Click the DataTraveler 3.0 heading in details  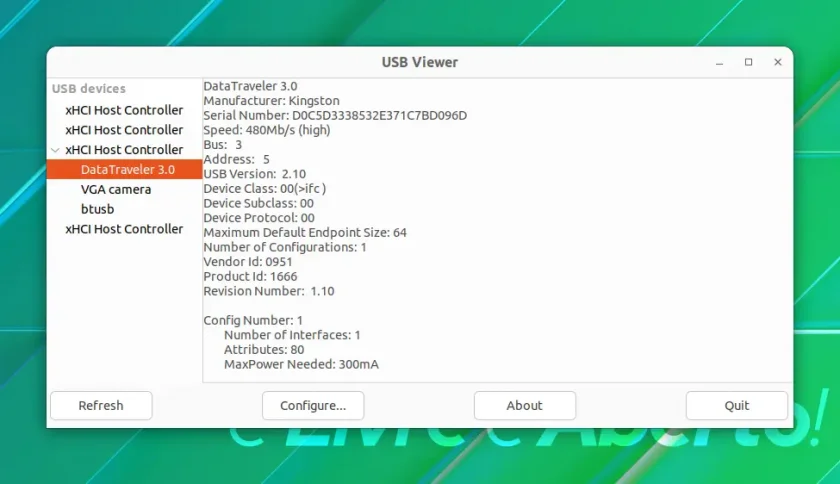pos(250,86)
